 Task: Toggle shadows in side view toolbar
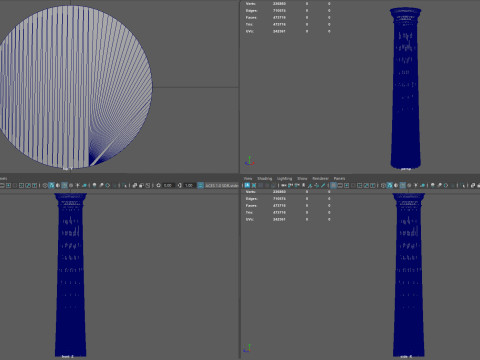coord(423,185)
